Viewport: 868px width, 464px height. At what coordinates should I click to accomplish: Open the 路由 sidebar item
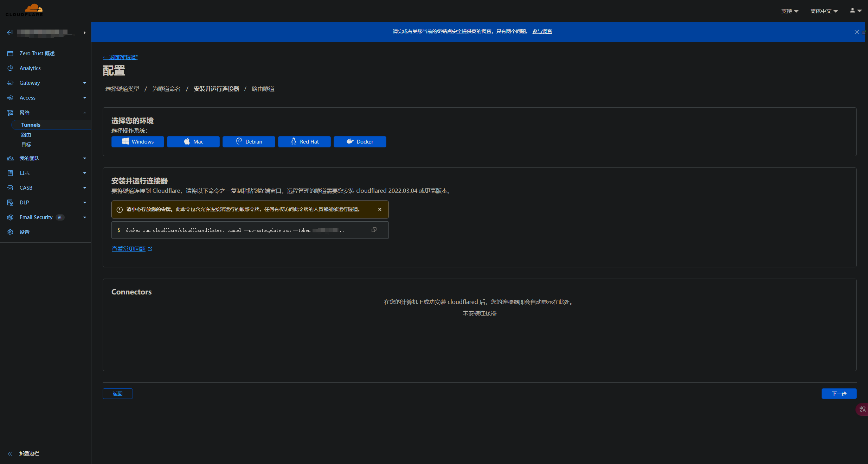tap(26, 135)
